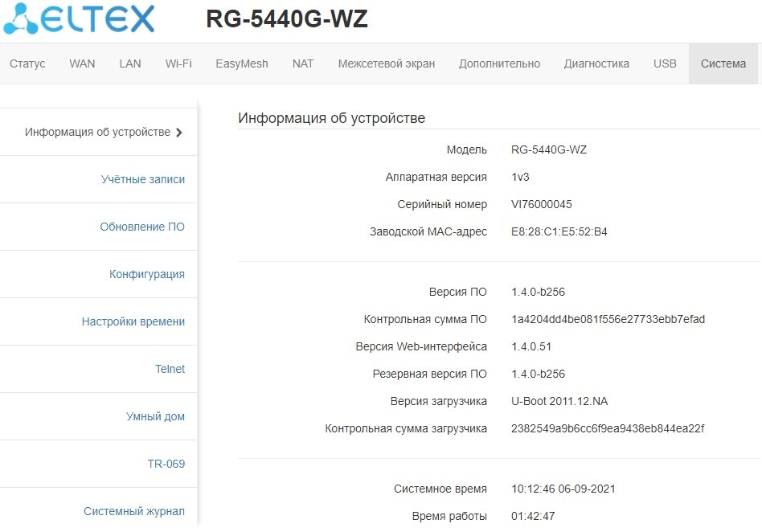This screenshot has height=532, width=762.
Task: Click MAC address E8:28:C1:E5:52:B4
Action: [559, 231]
